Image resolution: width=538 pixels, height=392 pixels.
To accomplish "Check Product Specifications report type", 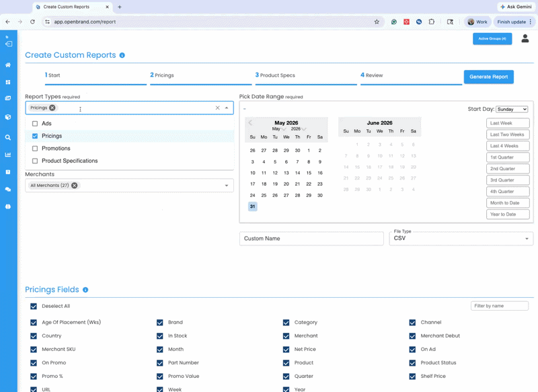I will coord(35,161).
